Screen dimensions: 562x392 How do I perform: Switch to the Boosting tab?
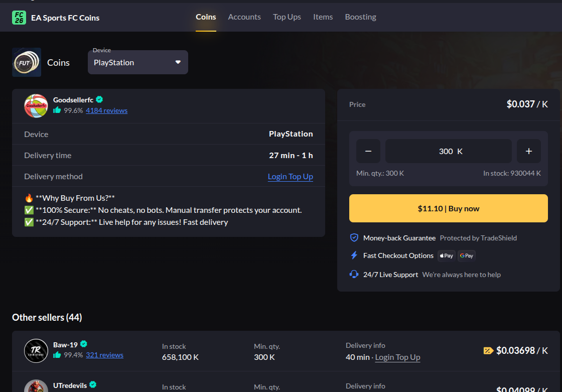coord(360,17)
